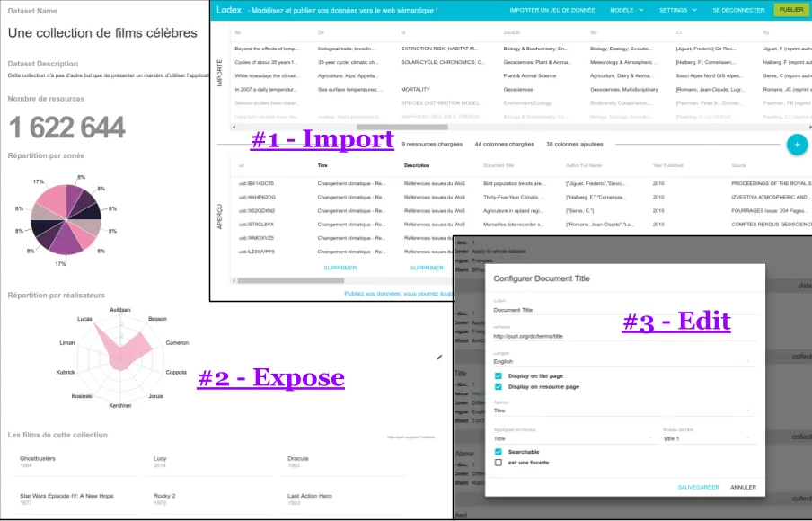Toggle the Searchable checkbox
The width and height of the screenshot is (812, 521).
pos(499,452)
